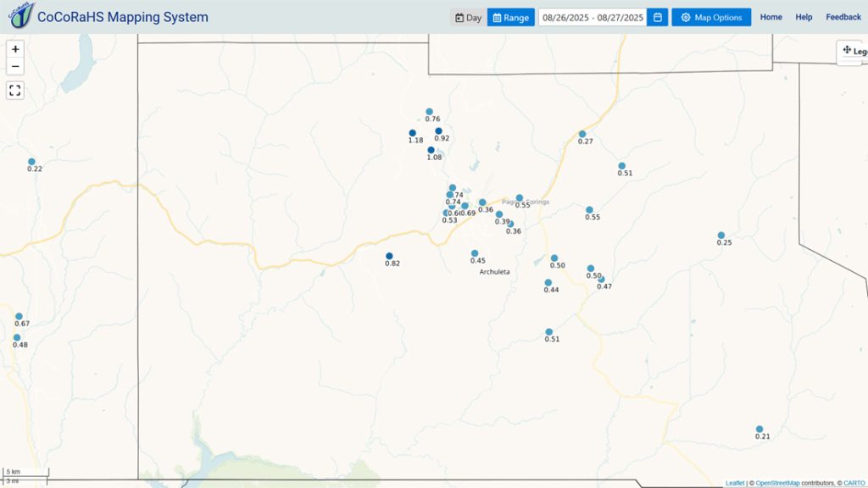
Task: Select the 0.21 precipitation station marker
Action: click(x=759, y=430)
